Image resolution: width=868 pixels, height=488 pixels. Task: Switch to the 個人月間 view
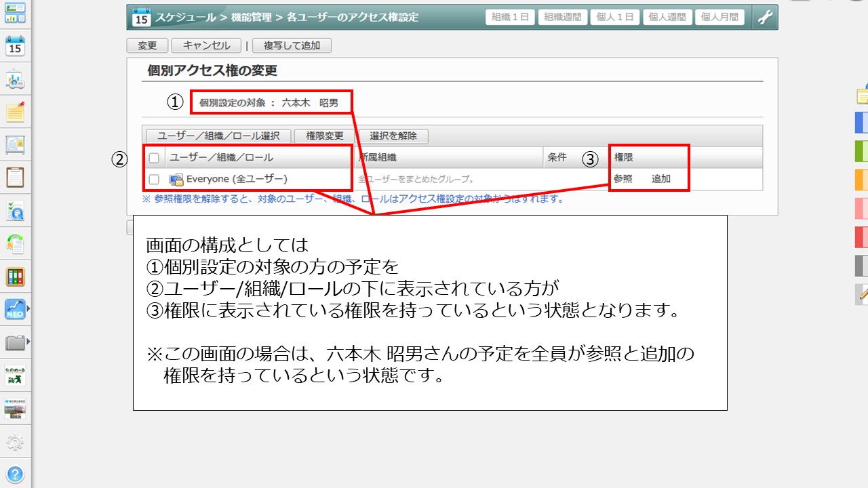click(x=719, y=18)
